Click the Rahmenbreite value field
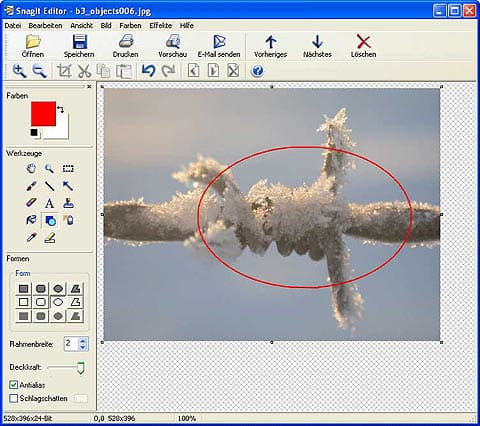Viewport: 480px width, 426px height. click(71, 344)
